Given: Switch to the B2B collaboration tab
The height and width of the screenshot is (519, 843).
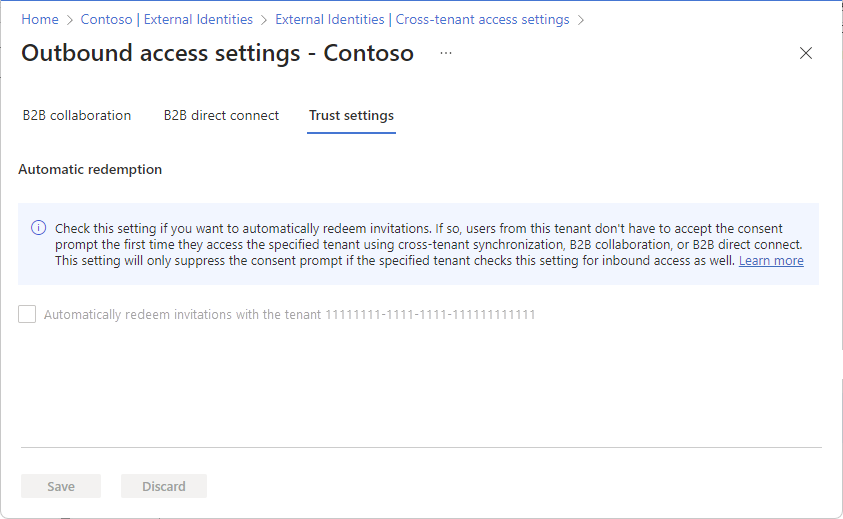Looking at the screenshot, I should point(77,116).
